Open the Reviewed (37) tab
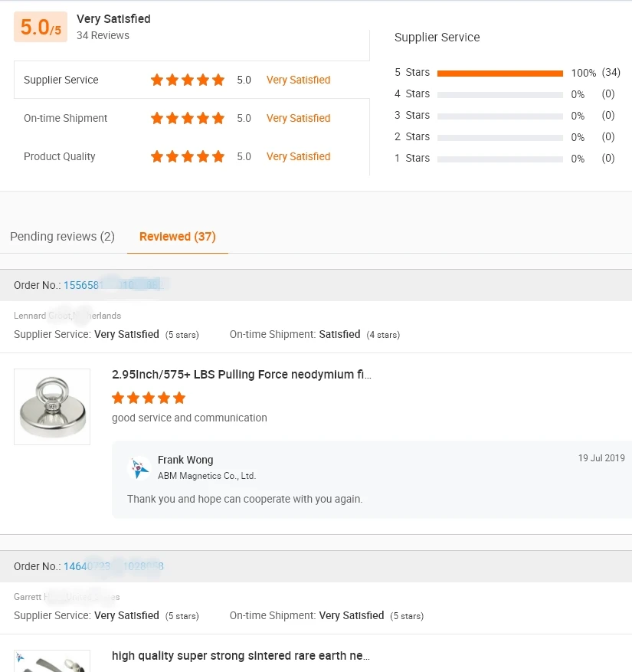 tap(178, 237)
